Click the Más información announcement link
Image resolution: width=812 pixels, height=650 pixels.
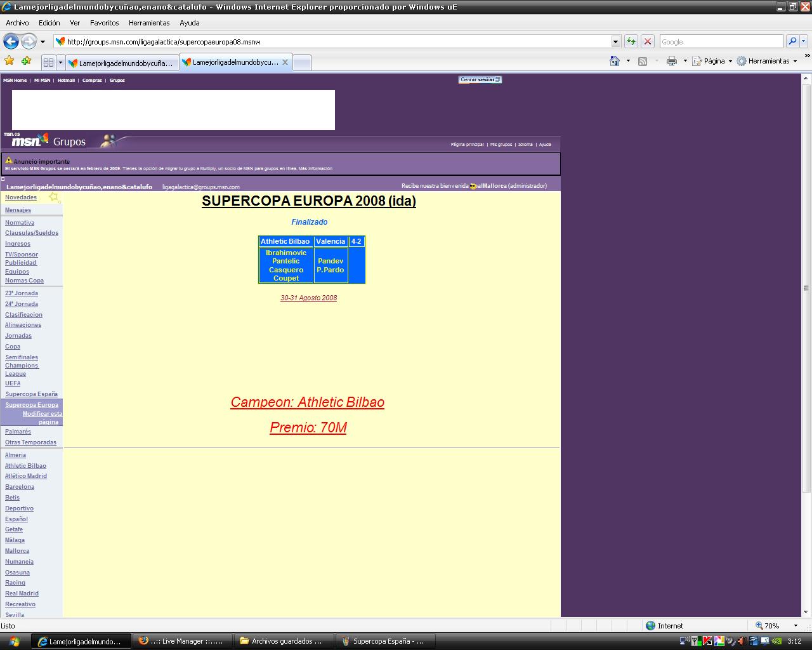[x=315, y=169]
